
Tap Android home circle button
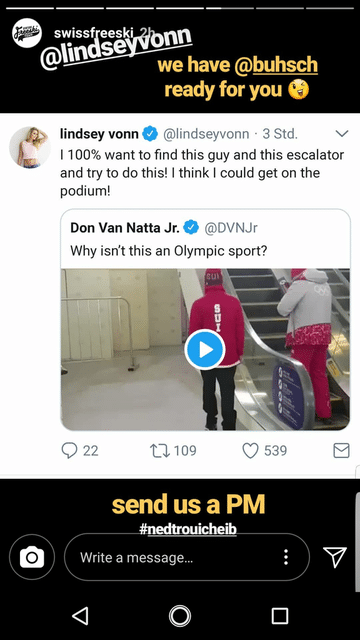pyautogui.click(x=180, y=616)
